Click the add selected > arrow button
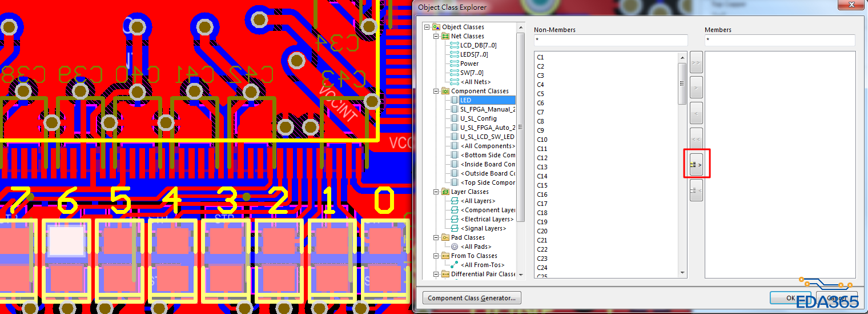868x314 pixels. tap(696, 88)
